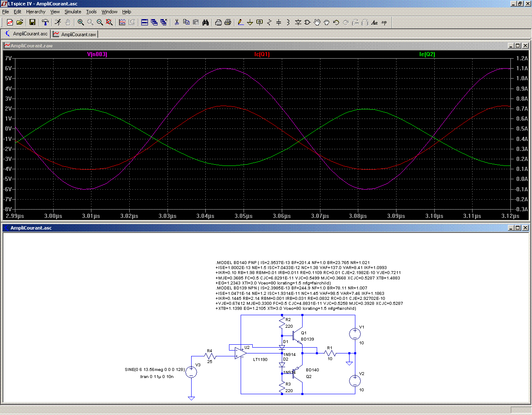Click the Run simulation icon
Image resolution: width=532 pixels, height=415 pixels.
[58, 22]
